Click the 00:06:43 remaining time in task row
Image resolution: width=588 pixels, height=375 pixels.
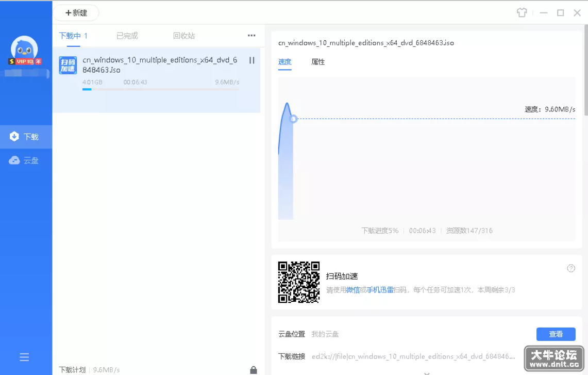point(136,82)
